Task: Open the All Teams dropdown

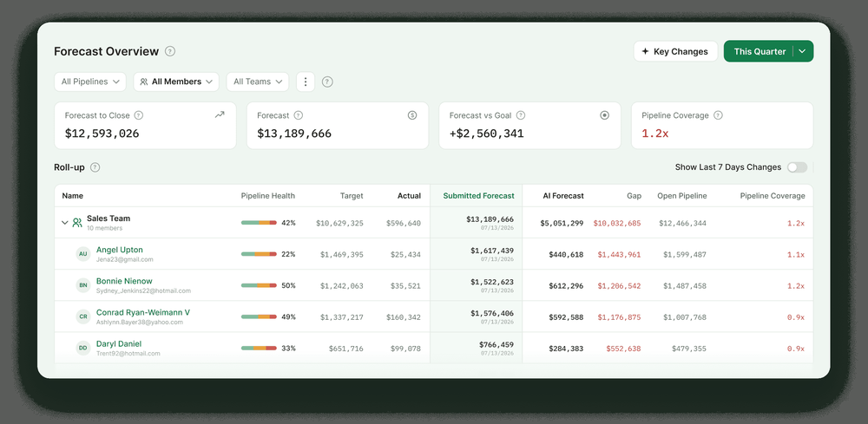Action: (258, 82)
